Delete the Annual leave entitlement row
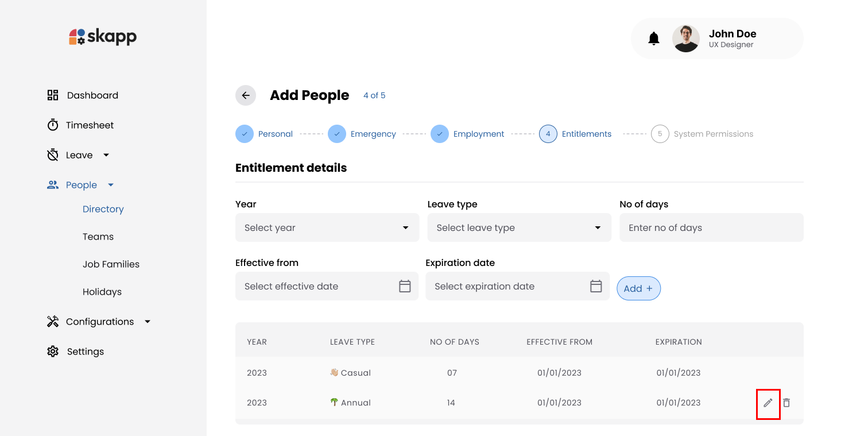The width and height of the screenshot is (868, 436). 786,403
